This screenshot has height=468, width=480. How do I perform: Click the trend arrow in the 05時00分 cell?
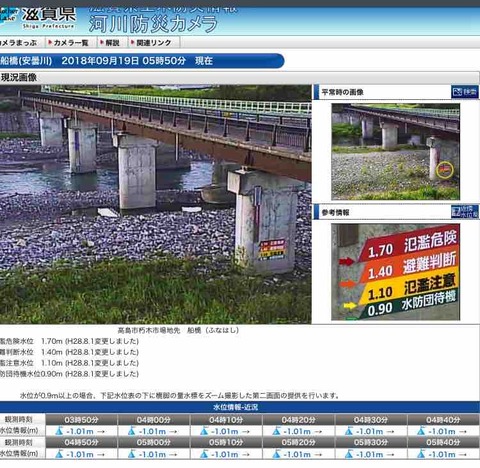(x=173, y=454)
